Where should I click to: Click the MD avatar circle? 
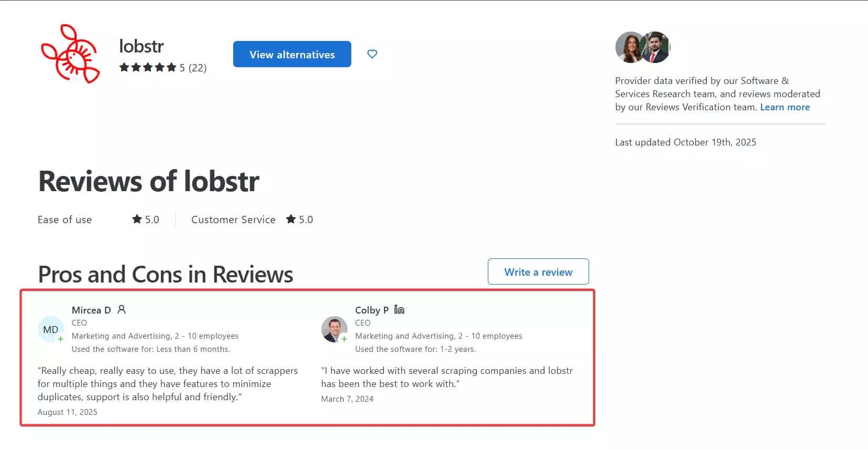[51, 329]
